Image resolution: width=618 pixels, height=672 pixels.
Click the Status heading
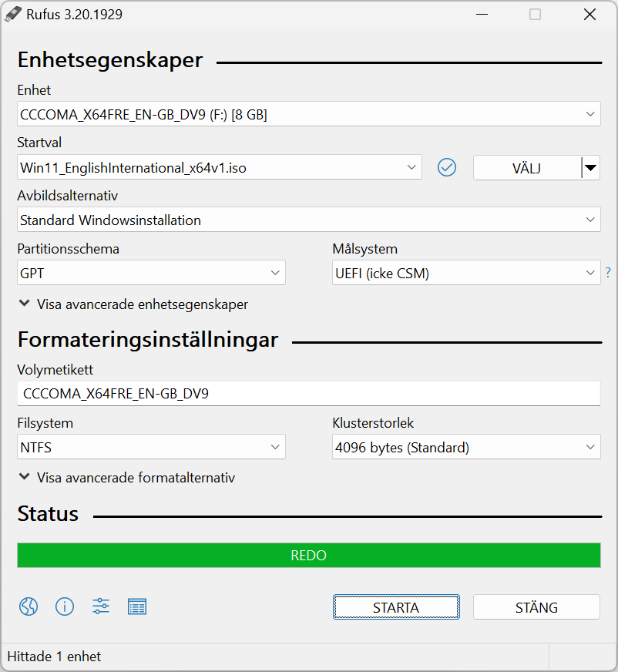coord(48,513)
